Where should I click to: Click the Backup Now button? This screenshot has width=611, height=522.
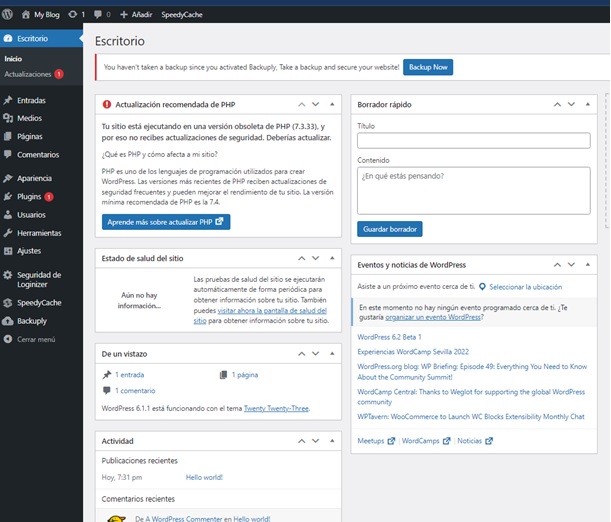click(x=428, y=67)
